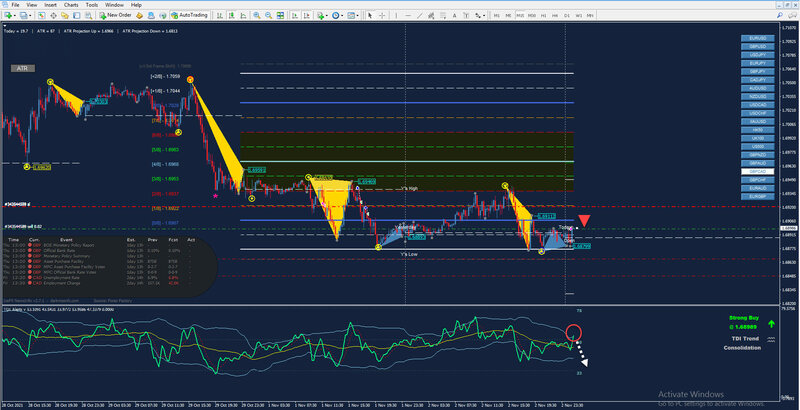Expand the indicators list dropdown
This screenshot has width=800, height=410.
coord(324,15)
